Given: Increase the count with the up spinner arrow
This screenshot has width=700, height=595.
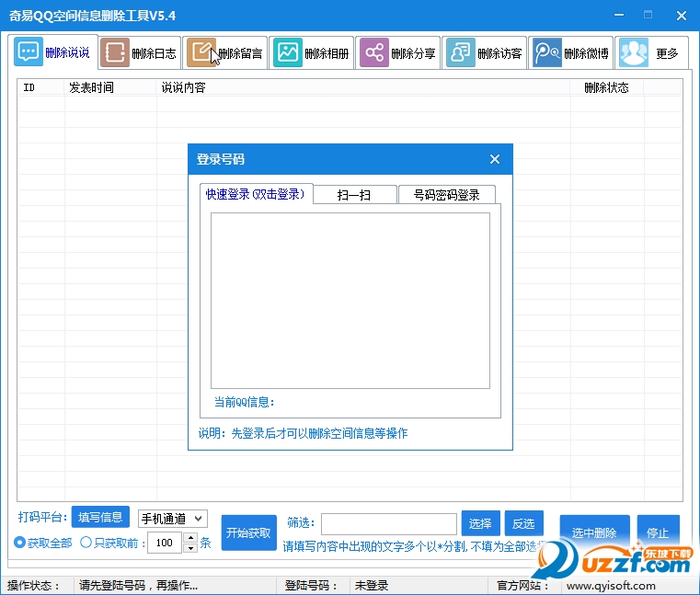Looking at the screenshot, I should click(x=190, y=537).
